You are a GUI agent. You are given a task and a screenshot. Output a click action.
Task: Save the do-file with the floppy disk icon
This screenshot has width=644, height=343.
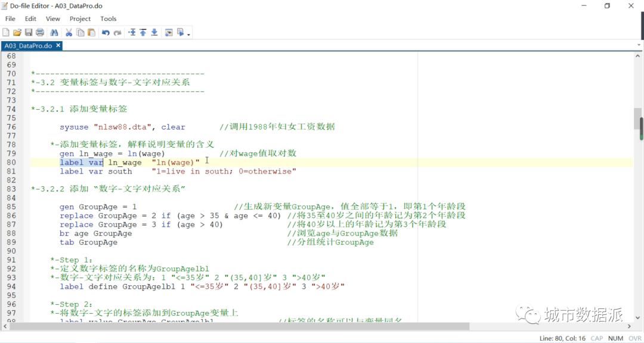tap(29, 32)
